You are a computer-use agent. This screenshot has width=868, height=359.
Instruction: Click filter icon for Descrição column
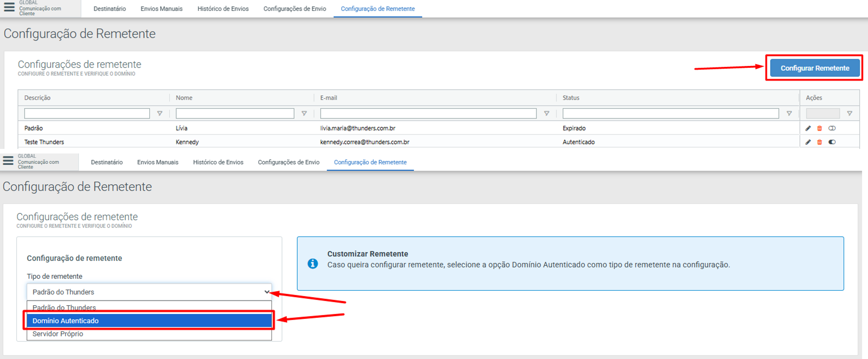pyautogui.click(x=160, y=113)
